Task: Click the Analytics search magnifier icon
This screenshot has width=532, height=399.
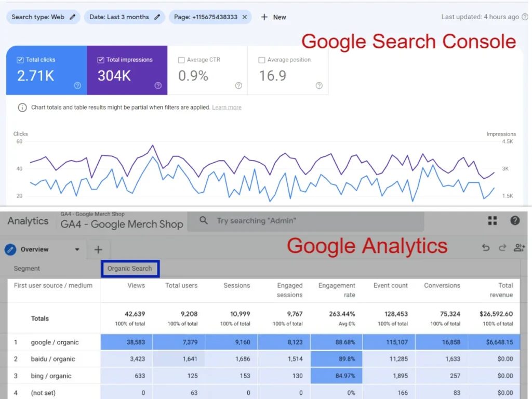Action: (x=204, y=220)
